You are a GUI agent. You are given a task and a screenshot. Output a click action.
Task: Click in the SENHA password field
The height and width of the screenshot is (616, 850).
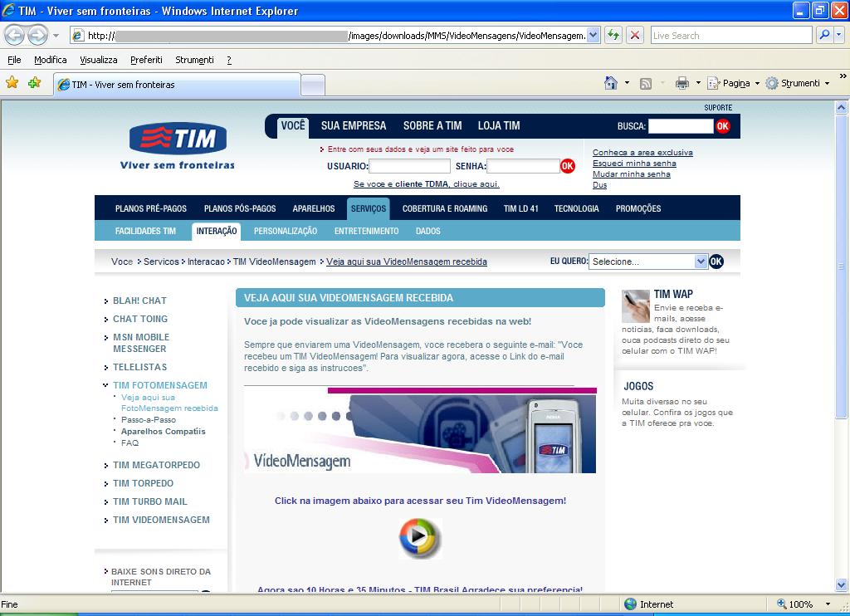524,166
